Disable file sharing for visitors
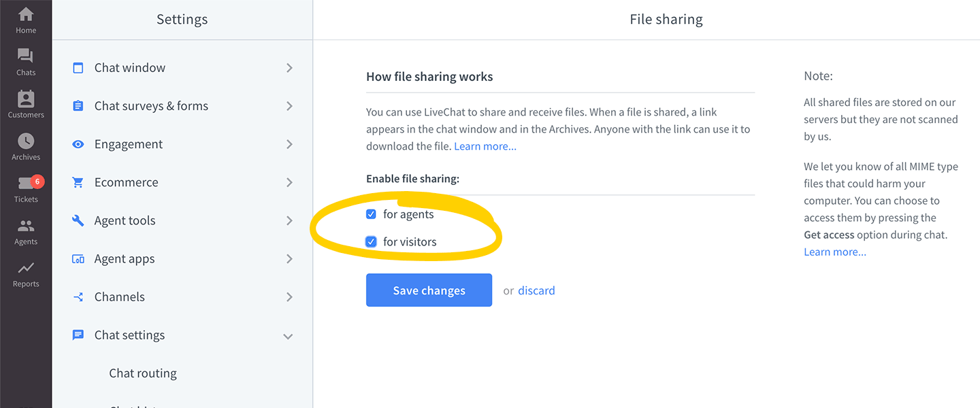The height and width of the screenshot is (408, 980). tap(371, 241)
